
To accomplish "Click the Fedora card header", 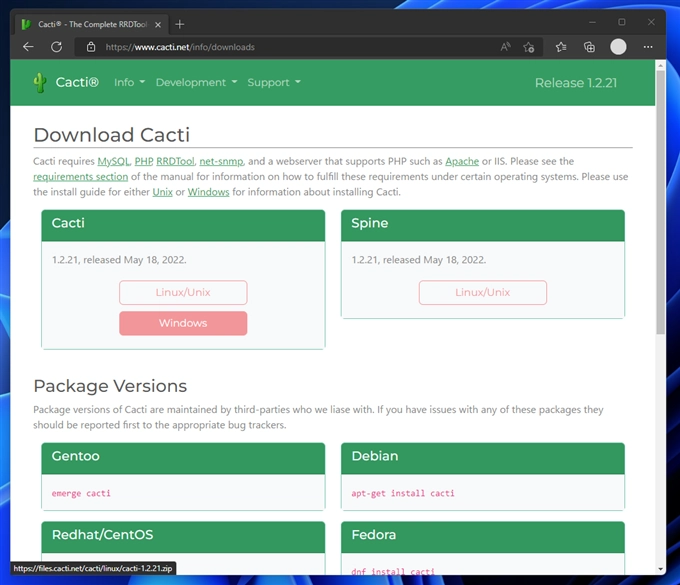I will 483,537.
